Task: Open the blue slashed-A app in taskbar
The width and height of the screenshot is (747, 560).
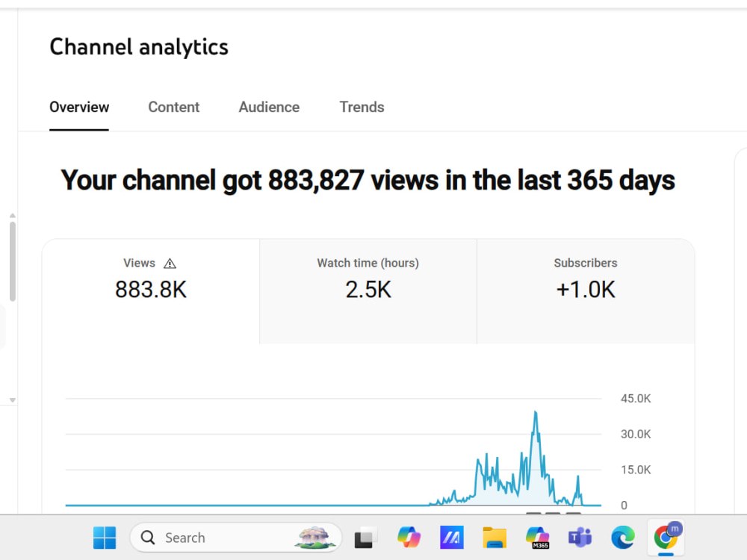Action: click(x=452, y=538)
